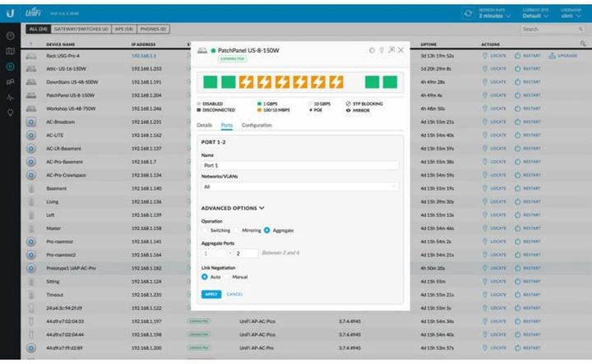The height and width of the screenshot is (364, 592).
Task: Sort by Device Name column
Action: [60, 44]
